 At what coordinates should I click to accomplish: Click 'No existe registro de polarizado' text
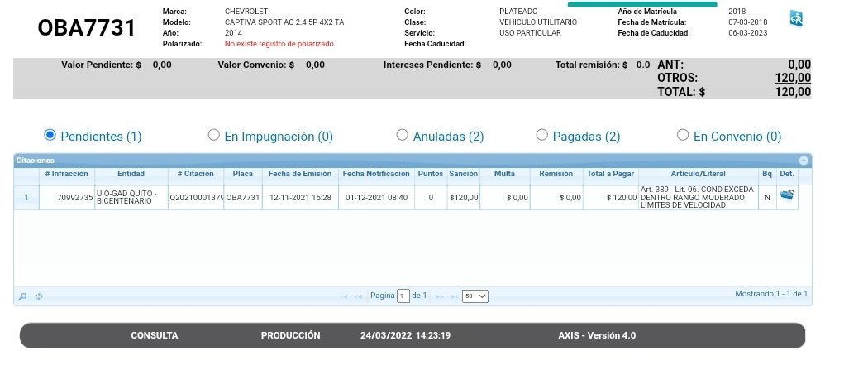tap(279, 44)
